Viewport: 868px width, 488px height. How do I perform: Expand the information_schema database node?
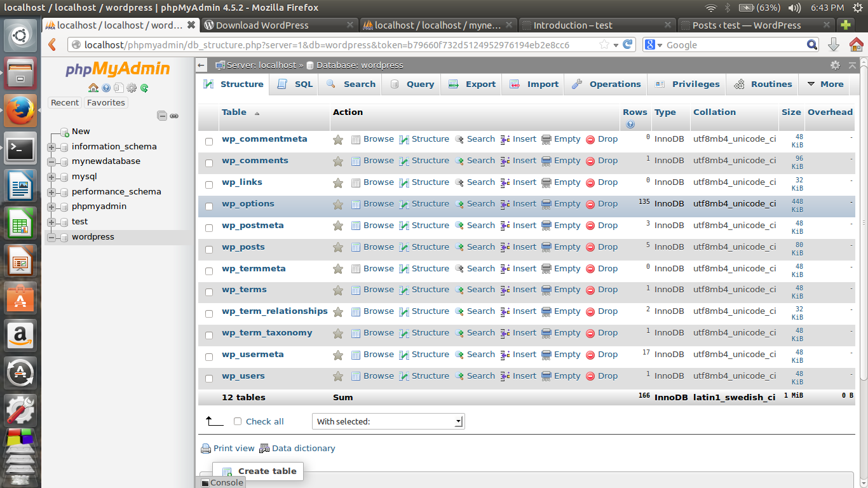click(x=51, y=147)
